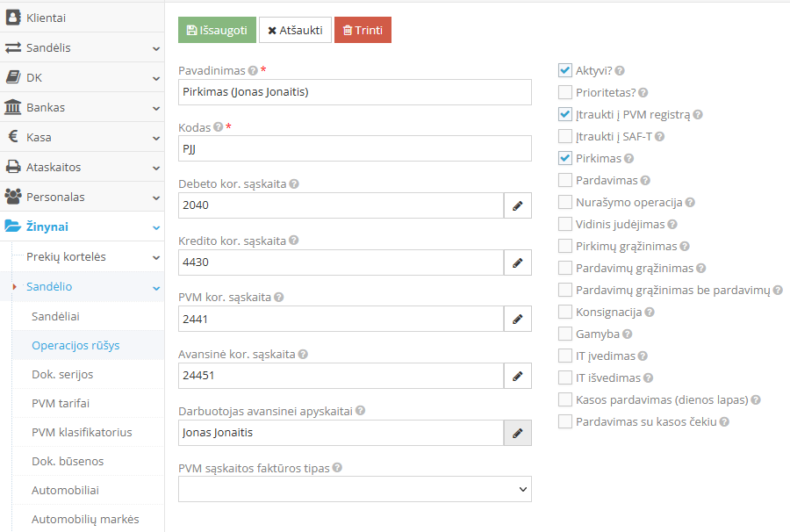Uncheck the Aktyvi? checkbox
This screenshot has height=532, width=790.
coord(565,70)
